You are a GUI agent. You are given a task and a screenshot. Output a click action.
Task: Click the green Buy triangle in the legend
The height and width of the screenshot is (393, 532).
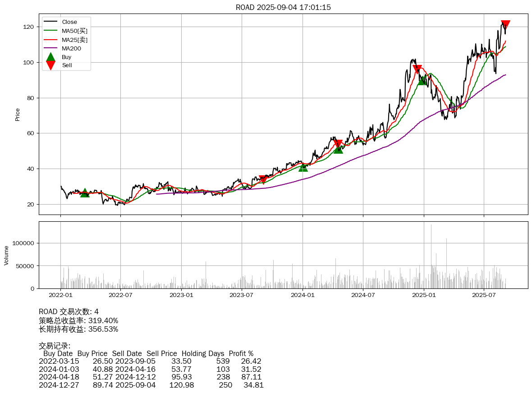click(50, 57)
